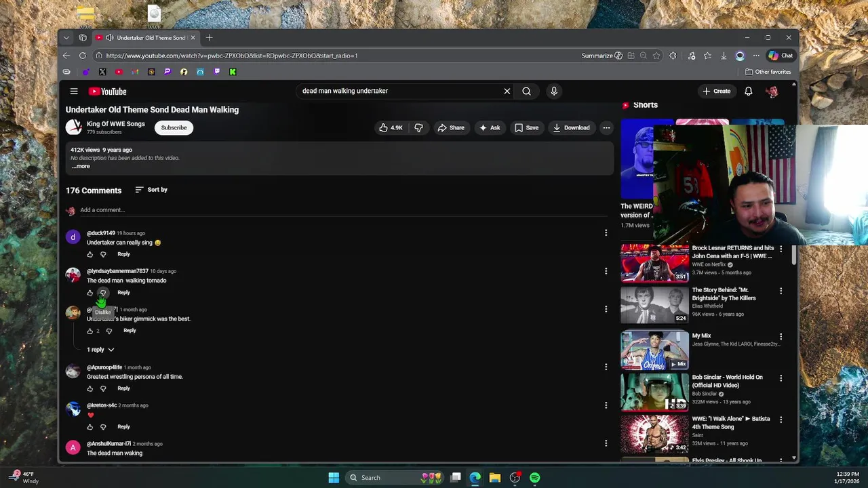Dislike the 'dead man walking tornado' comment

103,292
